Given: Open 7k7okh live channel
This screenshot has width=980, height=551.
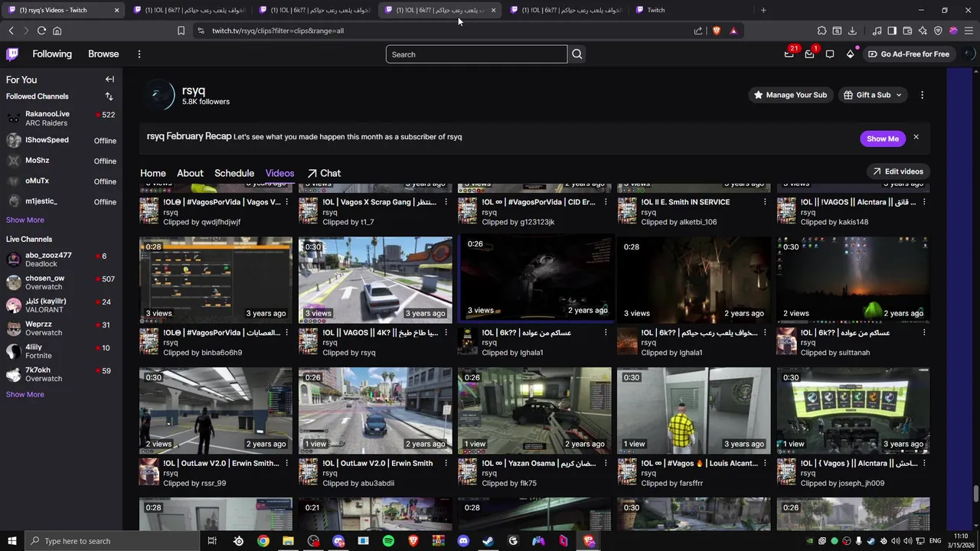Looking at the screenshot, I should tap(61, 374).
